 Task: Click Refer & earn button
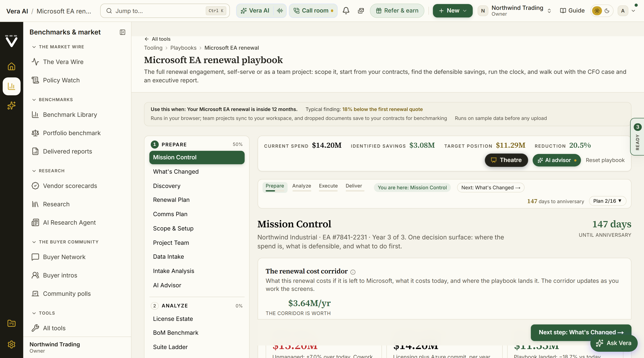(x=397, y=11)
